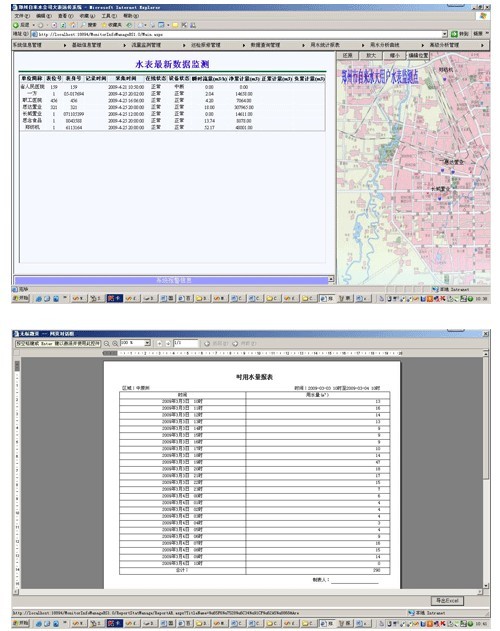Open the 编辑 menu in Internet Explorer
The image size is (500, 631).
43,16
